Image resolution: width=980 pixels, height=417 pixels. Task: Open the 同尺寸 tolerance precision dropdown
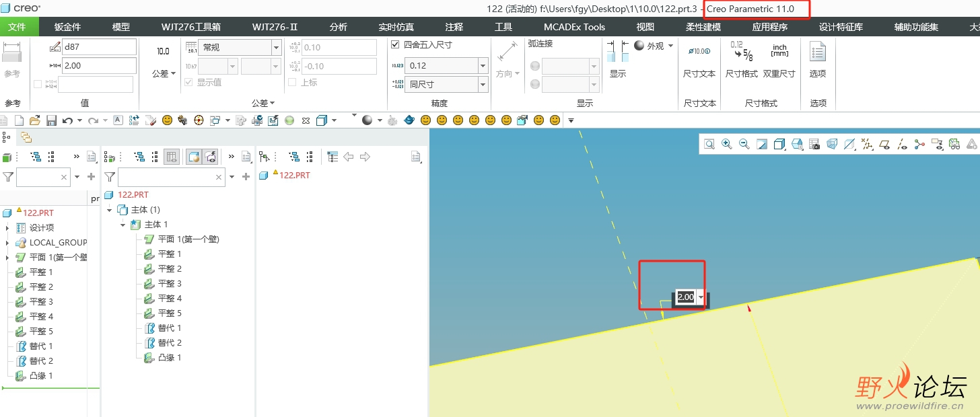pyautogui.click(x=483, y=85)
